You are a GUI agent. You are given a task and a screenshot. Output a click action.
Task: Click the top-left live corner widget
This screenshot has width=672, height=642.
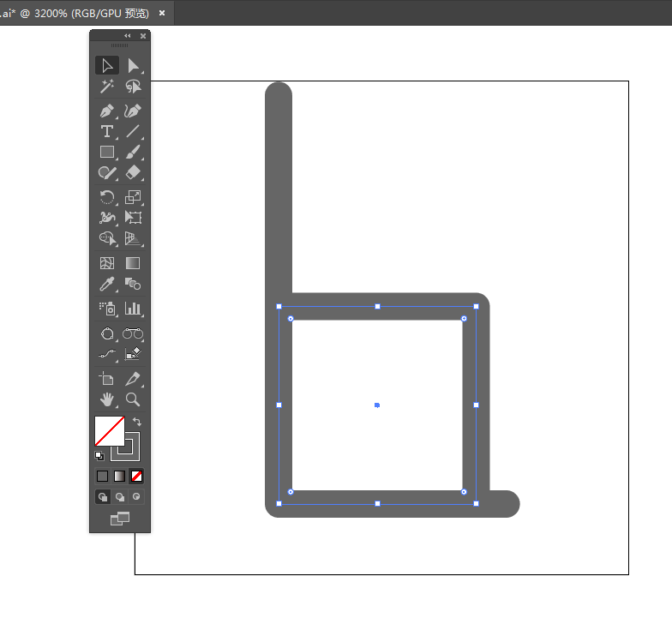(291, 319)
